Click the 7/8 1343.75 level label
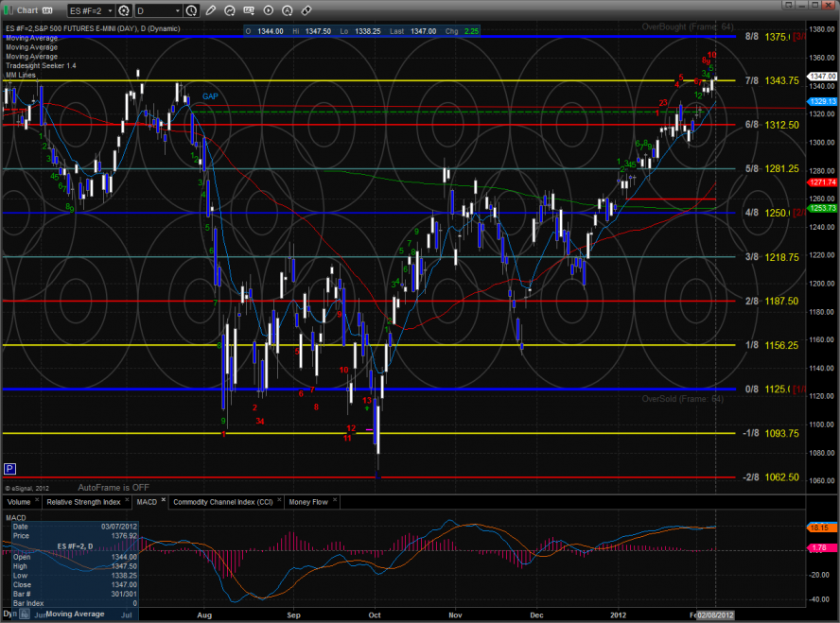840x623 pixels. (772, 80)
